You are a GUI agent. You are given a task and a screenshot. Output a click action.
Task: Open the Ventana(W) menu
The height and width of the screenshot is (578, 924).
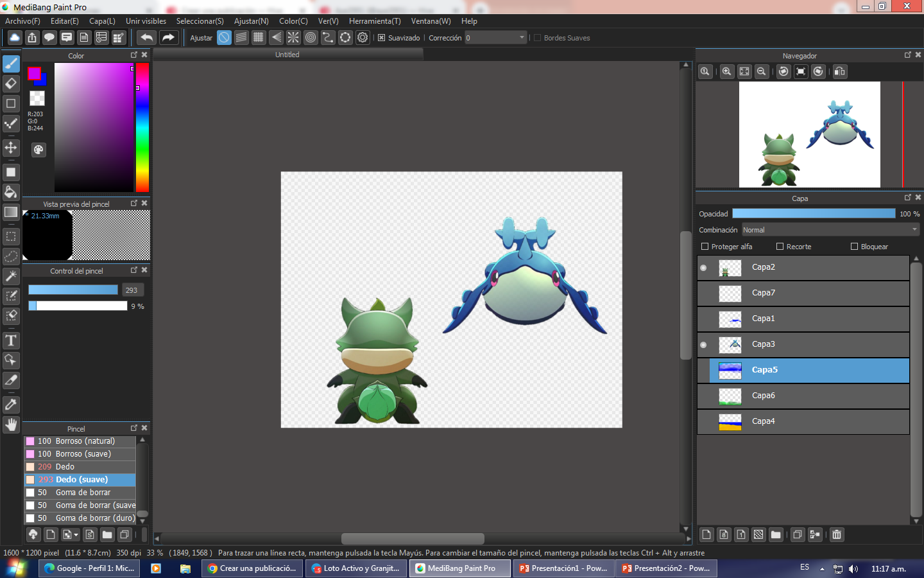coord(431,21)
